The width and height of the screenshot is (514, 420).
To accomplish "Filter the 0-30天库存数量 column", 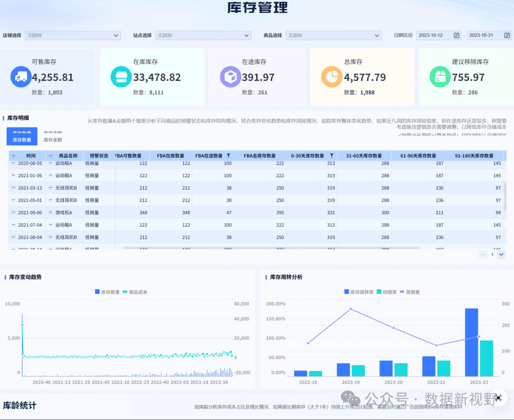I will (332, 156).
